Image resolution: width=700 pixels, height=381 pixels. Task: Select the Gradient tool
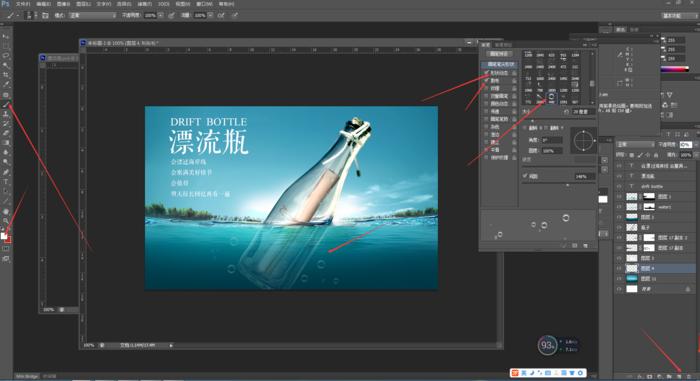click(x=6, y=142)
